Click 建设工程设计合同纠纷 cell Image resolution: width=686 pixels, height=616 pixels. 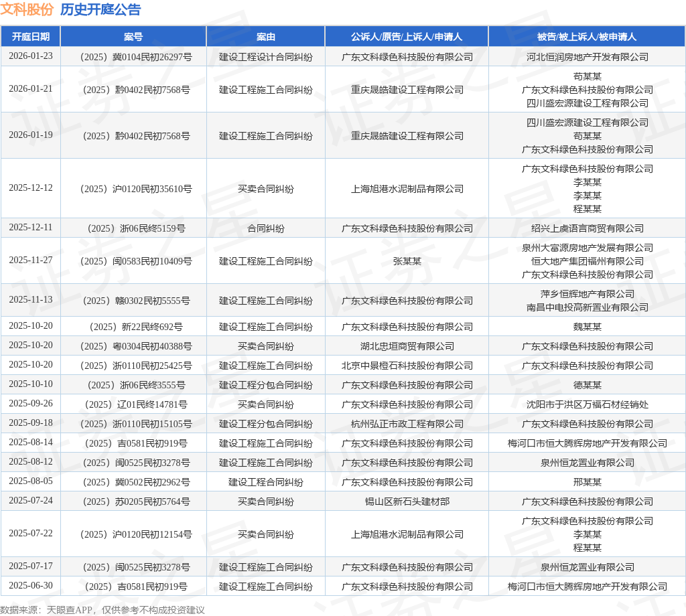(265, 57)
